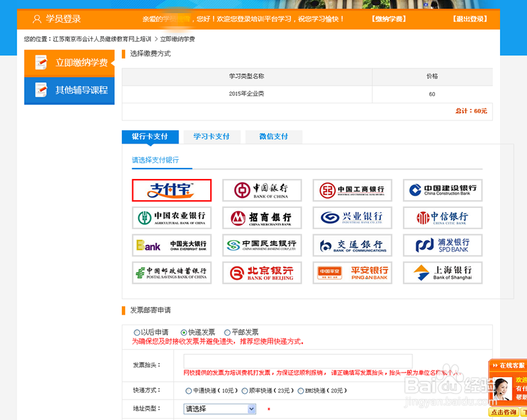This screenshot has width=527, height=420.
Task: Click the 发票抬头 input field
Action: (298, 361)
